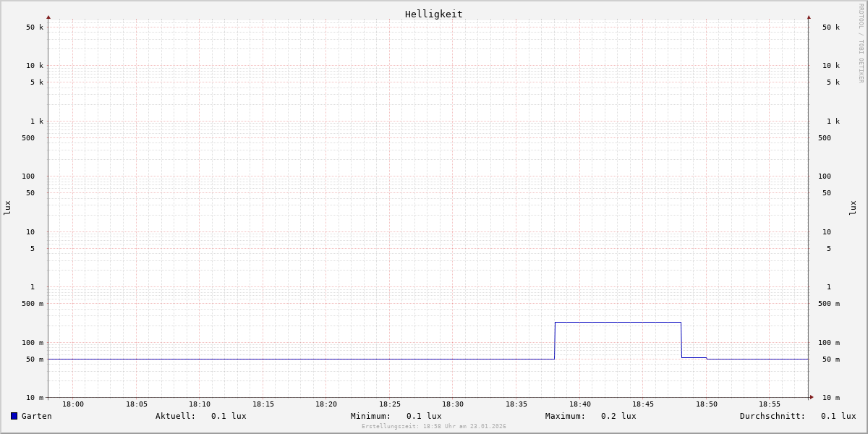
Task: Click the Durchschnitt 0.1 lux value
Action: coord(838,416)
